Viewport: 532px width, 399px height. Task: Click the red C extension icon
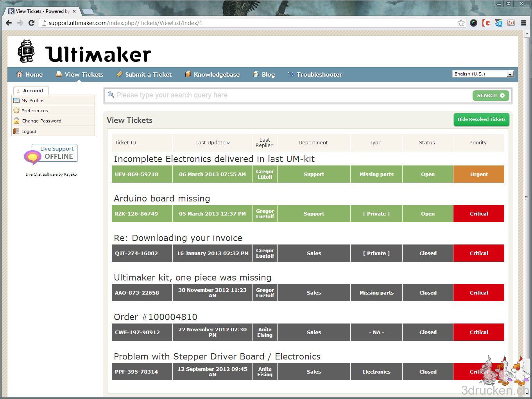pos(486,23)
